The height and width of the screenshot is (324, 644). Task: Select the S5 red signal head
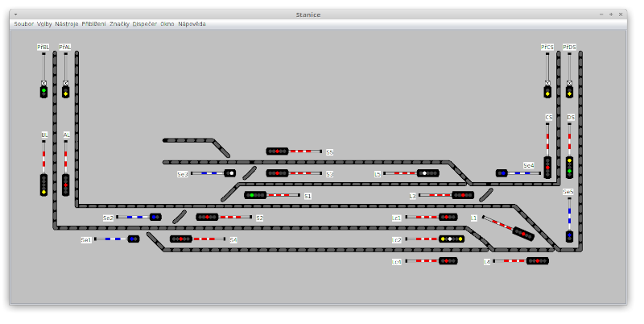[x=277, y=152]
